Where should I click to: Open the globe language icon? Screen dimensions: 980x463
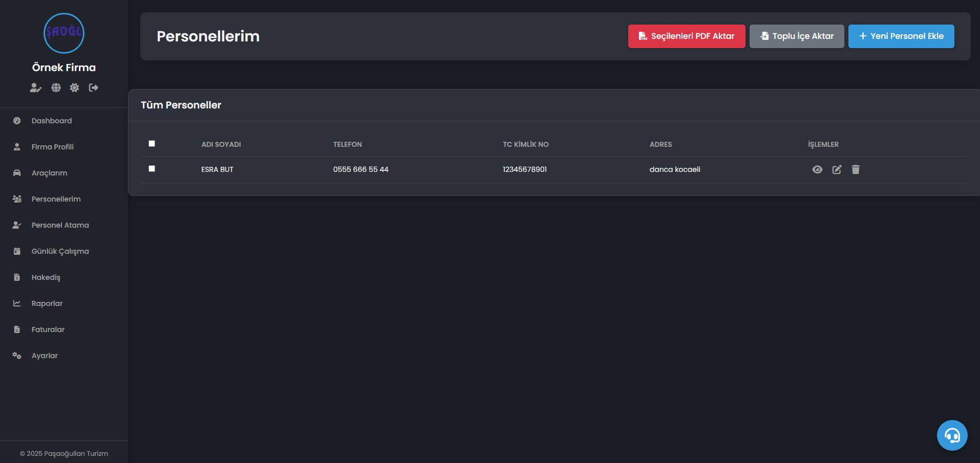click(56, 88)
